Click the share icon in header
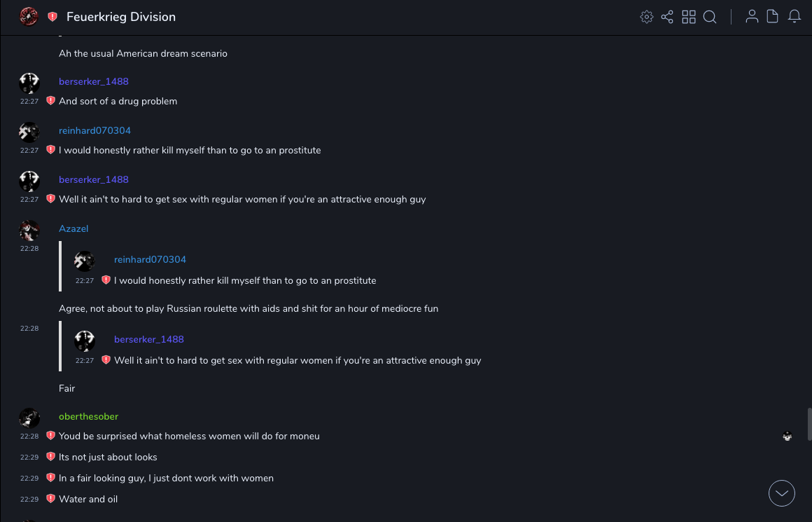This screenshot has height=522, width=812. click(x=667, y=17)
